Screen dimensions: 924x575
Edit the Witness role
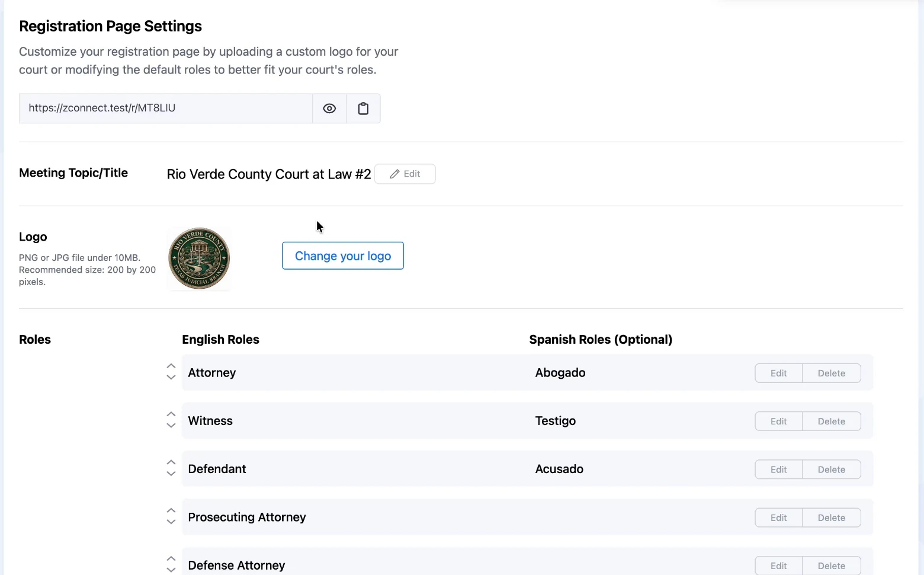(x=778, y=421)
